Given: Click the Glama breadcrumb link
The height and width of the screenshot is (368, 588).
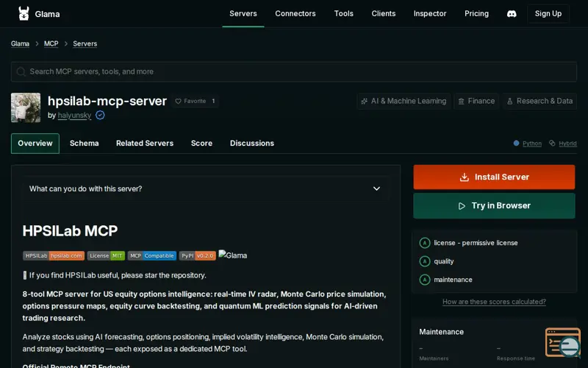Looking at the screenshot, I should (21, 43).
